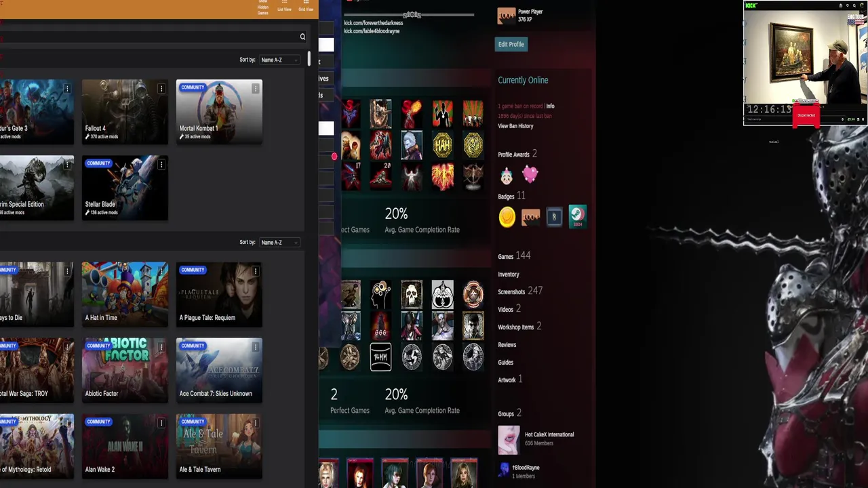Open the Stellar Blade game tile

pos(125,188)
